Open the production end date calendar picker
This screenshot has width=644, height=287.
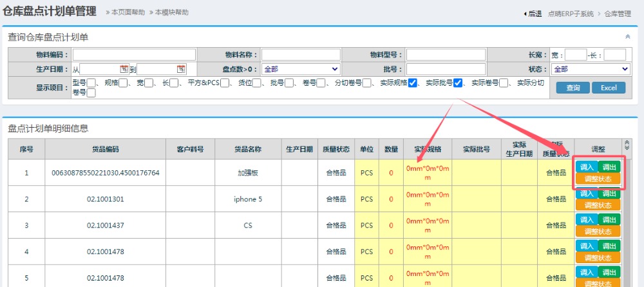click(x=181, y=69)
